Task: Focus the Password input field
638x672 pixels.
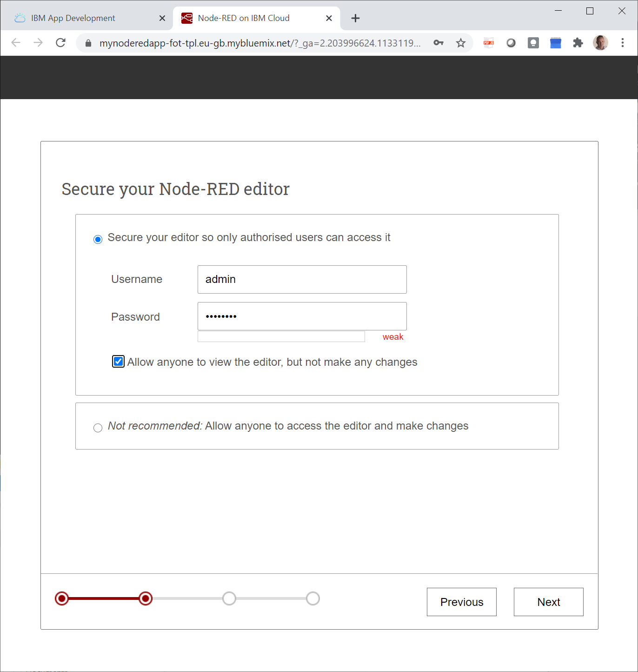Action: 302,316
